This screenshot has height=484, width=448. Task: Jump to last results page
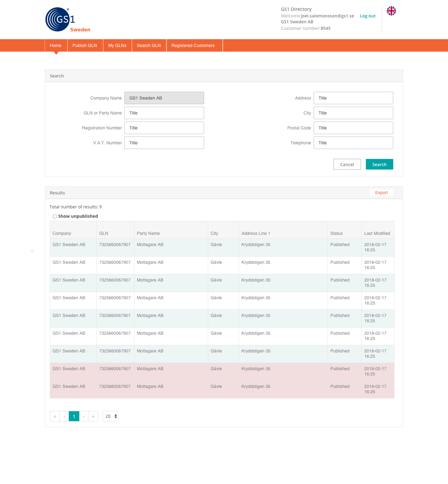click(x=93, y=416)
